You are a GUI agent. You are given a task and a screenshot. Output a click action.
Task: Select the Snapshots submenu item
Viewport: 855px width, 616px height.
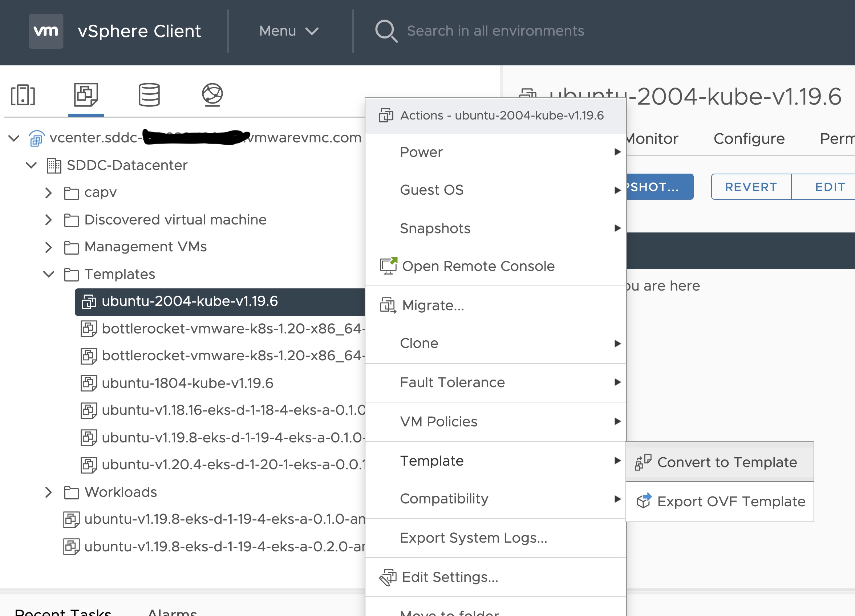[435, 228]
